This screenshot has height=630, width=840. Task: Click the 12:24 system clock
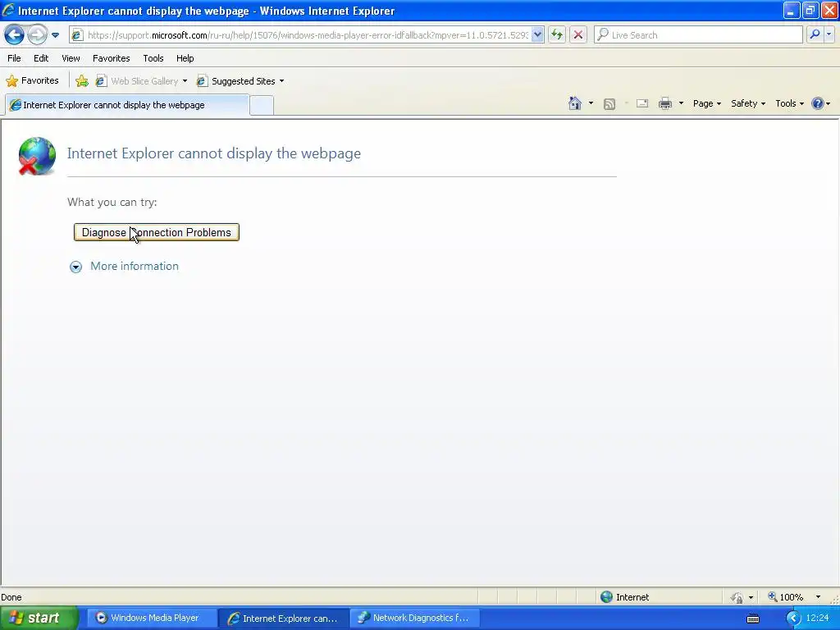click(818, 618)
